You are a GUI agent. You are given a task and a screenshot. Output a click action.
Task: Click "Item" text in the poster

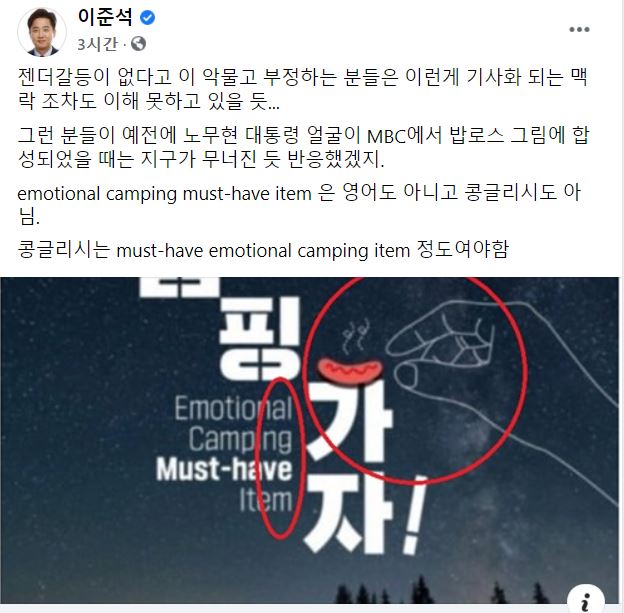point(266,500)
